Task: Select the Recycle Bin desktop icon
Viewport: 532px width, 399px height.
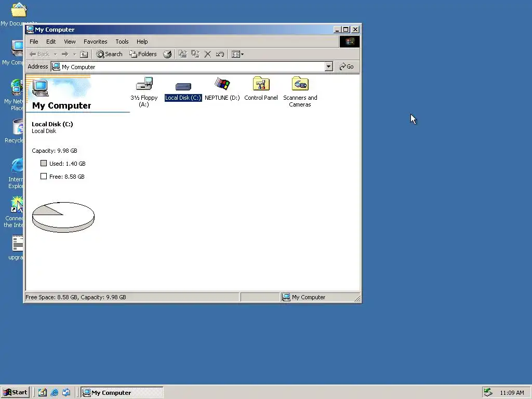Action: (14, 131)
